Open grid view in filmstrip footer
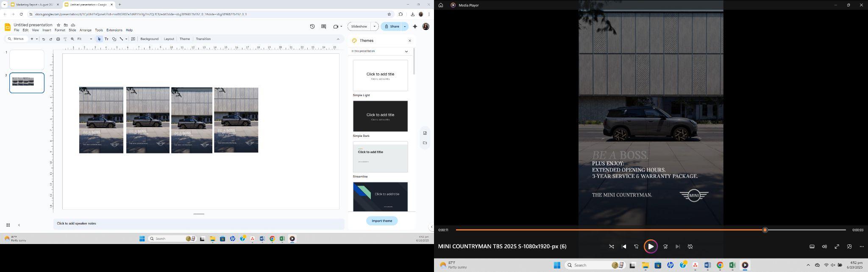This screenshot has height=272, width=868. click(8, 225)
